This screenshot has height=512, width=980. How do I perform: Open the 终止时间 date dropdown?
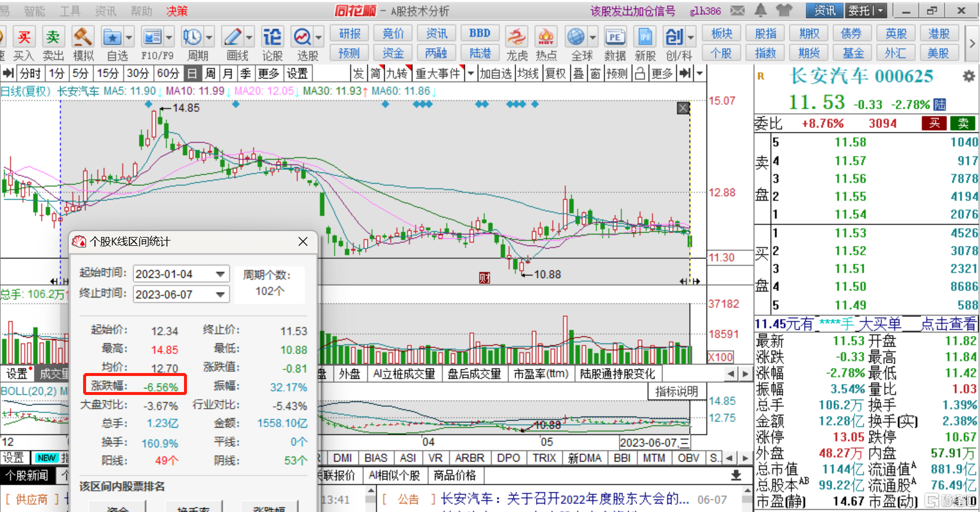(x=220, y=295)
